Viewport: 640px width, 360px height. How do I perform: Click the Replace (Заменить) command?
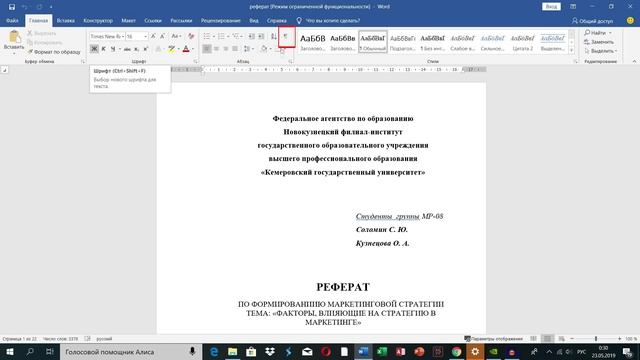click(x=599, y=42)
